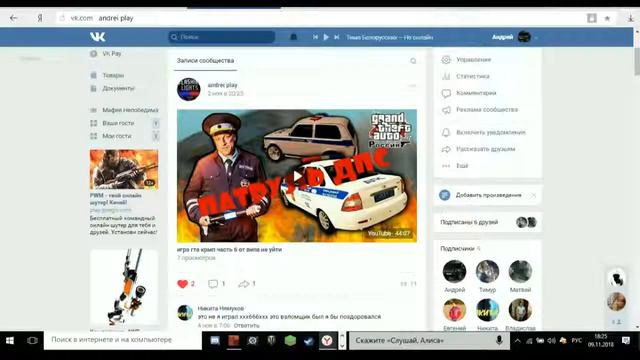
Task: Open the PWM shooter ad image
Action: (x=124, y=169)
